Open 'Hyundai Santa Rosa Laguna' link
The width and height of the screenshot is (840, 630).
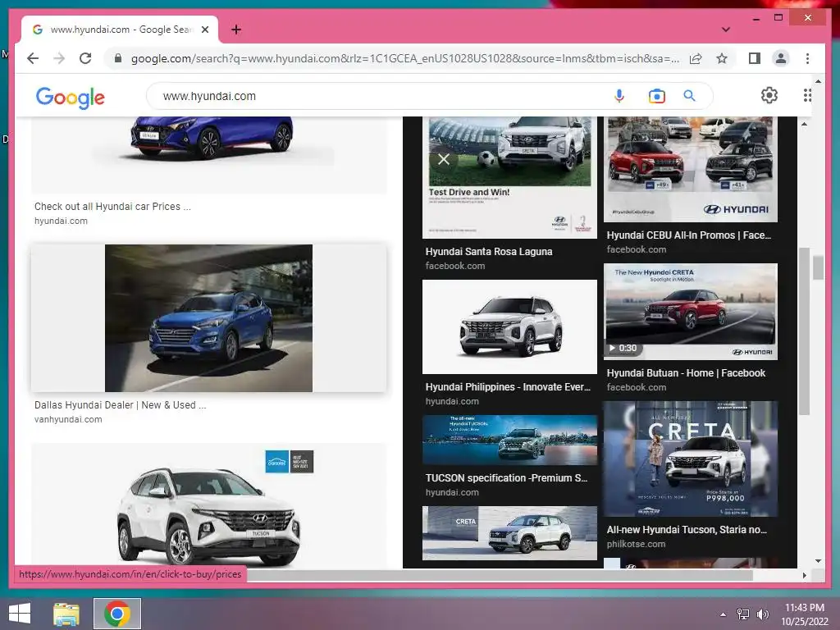pos(489,251)
